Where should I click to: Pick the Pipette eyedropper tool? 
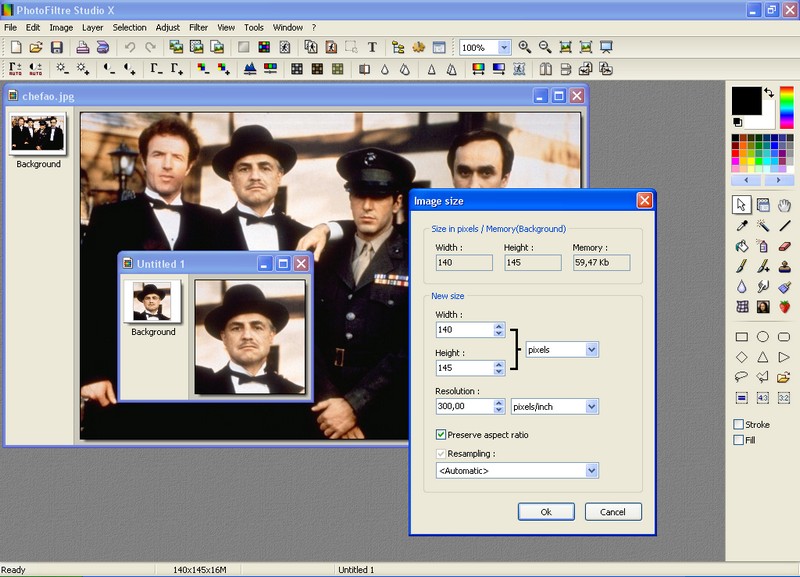click(741, 225)
